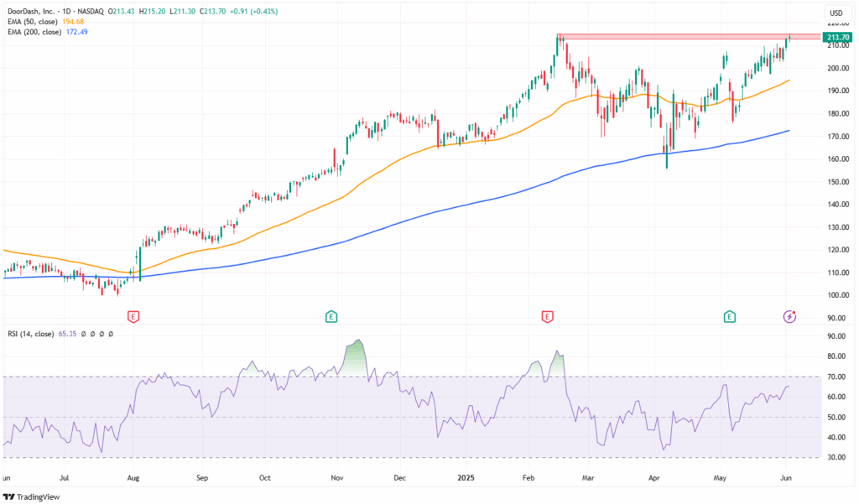859x504 pixels.
Task: Click the Aug label on the time axis
Action: (x=133, y=478)
